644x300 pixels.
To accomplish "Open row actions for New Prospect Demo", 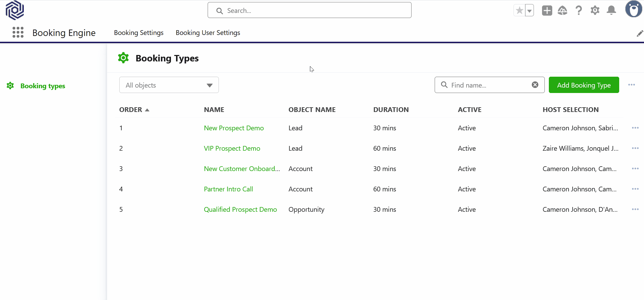I will coord(635,128).
